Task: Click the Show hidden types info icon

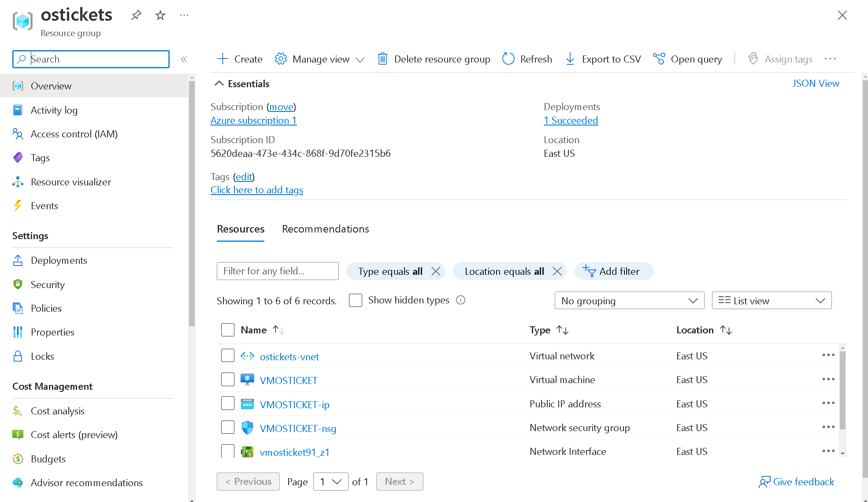Action: coord(460,300)
